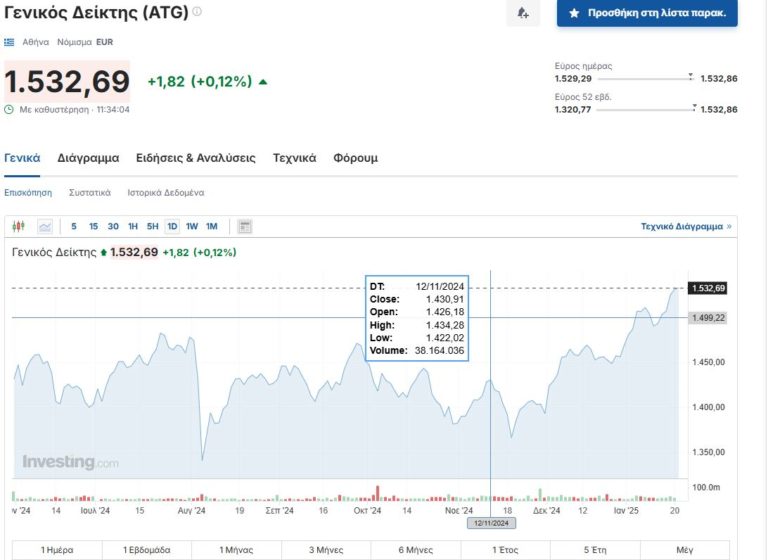The image size is (768, 560).
Task: Click the clock icon beside Με καθυστέρηση
Action: [x=10, y=109]
